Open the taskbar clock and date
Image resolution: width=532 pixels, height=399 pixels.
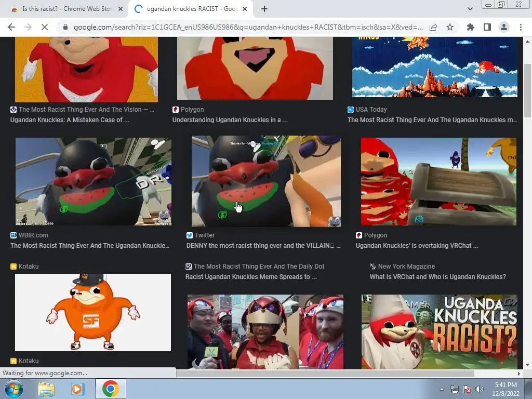[506, 389]
